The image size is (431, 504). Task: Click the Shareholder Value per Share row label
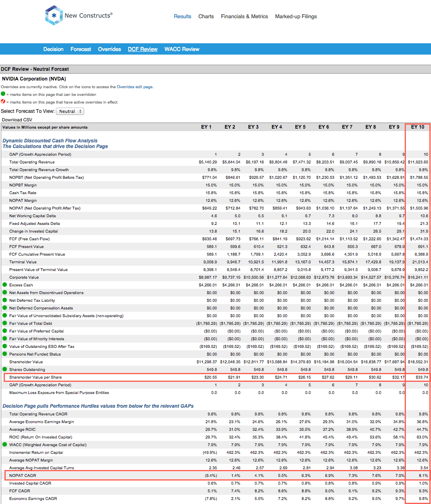click(x=36, y=377)
